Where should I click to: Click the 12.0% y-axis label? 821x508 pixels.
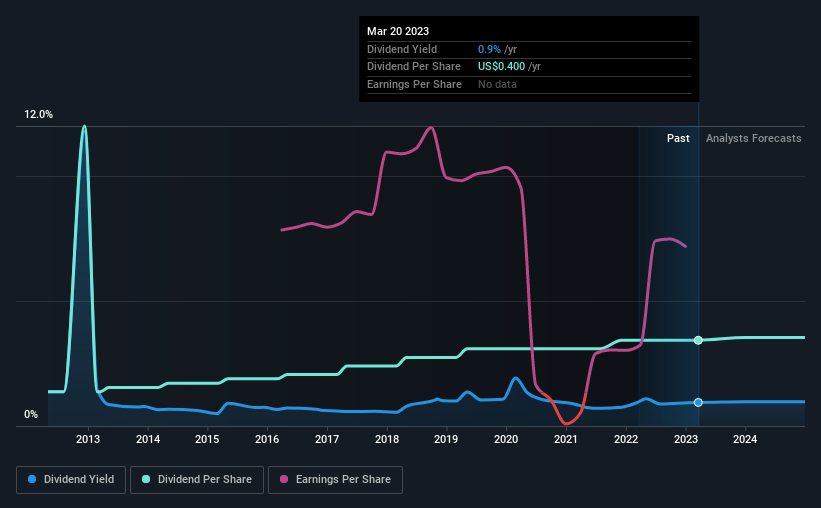click(38, 115)
